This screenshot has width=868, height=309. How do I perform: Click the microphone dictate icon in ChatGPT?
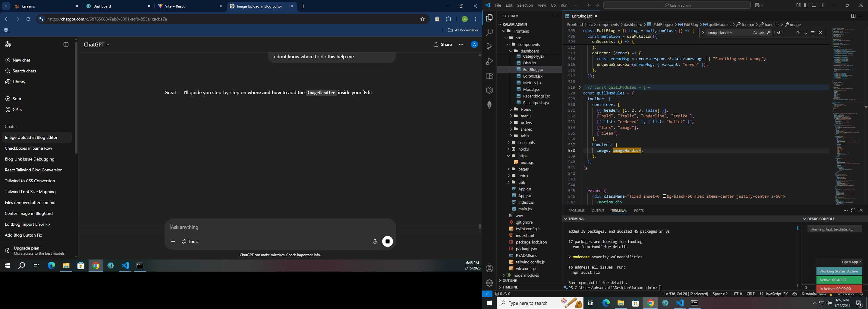tap(375, 241)
